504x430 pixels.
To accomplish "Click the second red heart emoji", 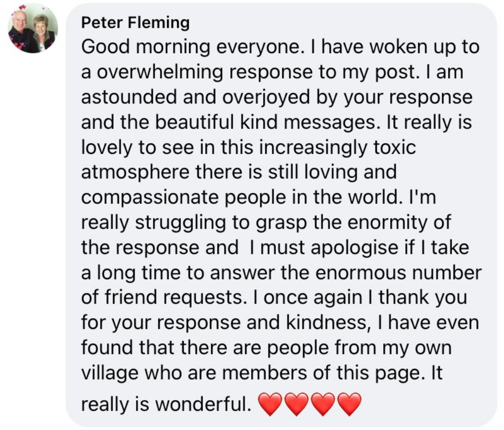I will click(x=297, y=404).
